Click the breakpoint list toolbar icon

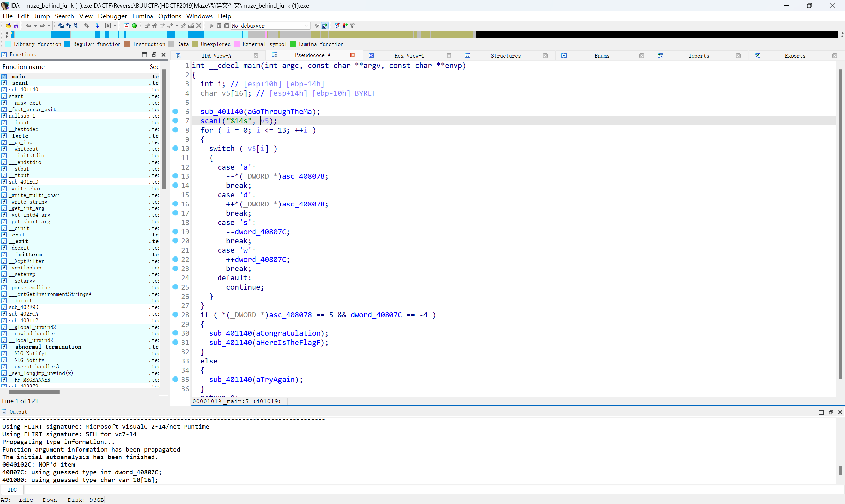point(337,26)
